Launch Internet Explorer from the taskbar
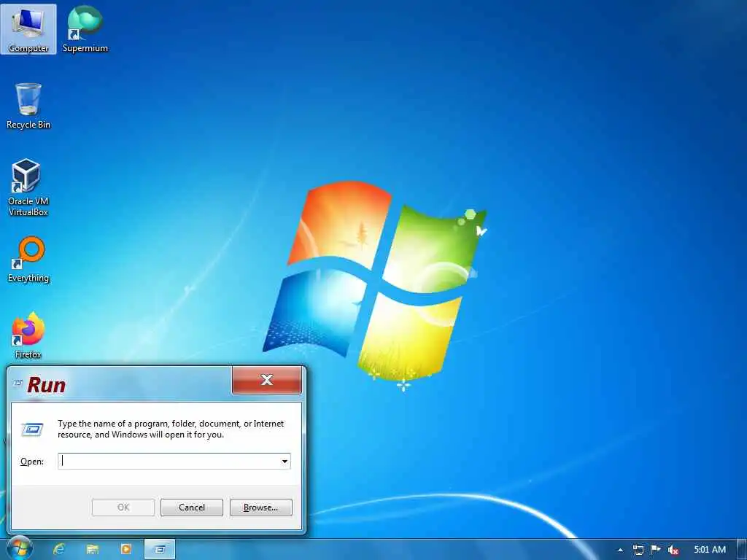747x560 pixels. (59, 549)
